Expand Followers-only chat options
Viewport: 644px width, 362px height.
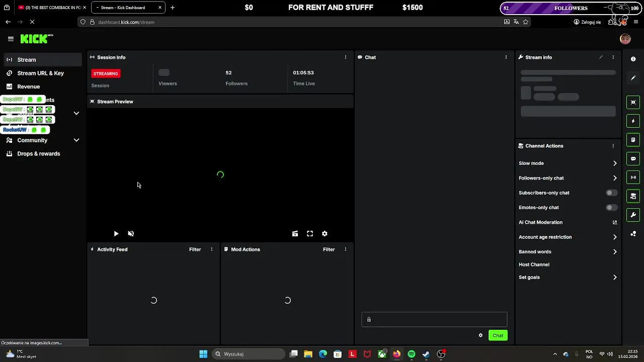point(568,178)
